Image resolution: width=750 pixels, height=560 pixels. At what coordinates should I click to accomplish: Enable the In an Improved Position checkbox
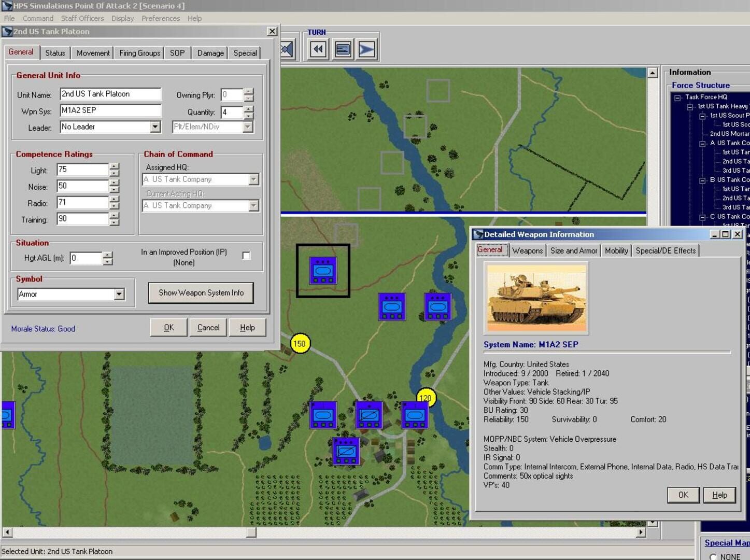click(x=246, y=255)
